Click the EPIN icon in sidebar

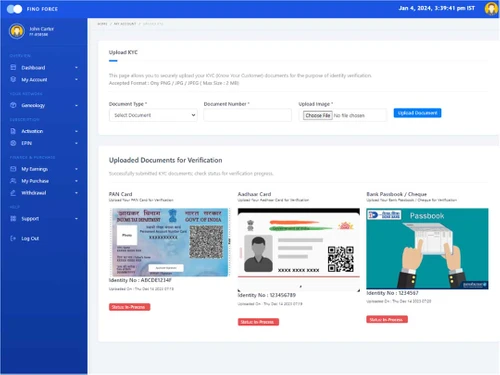pos(13,143)
